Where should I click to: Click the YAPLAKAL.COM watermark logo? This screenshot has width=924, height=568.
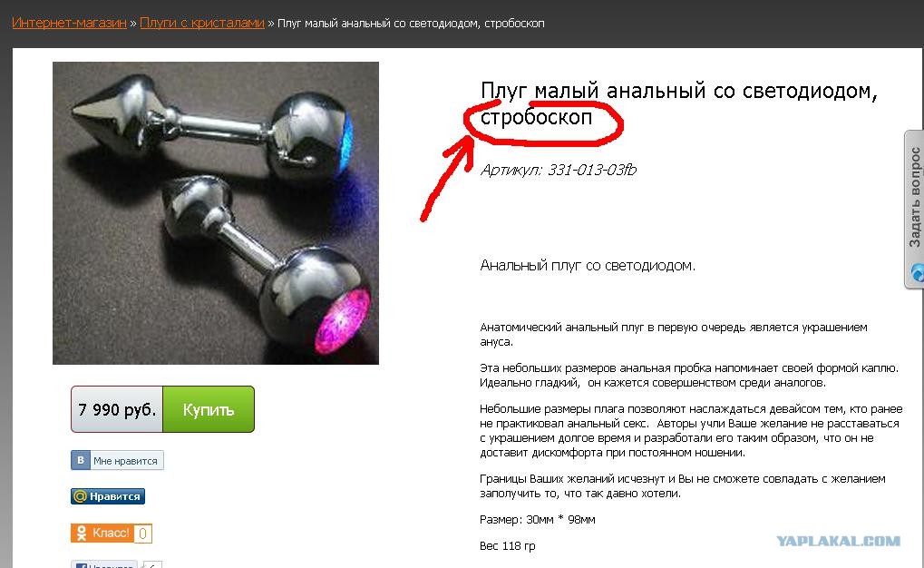pos(838,541)
